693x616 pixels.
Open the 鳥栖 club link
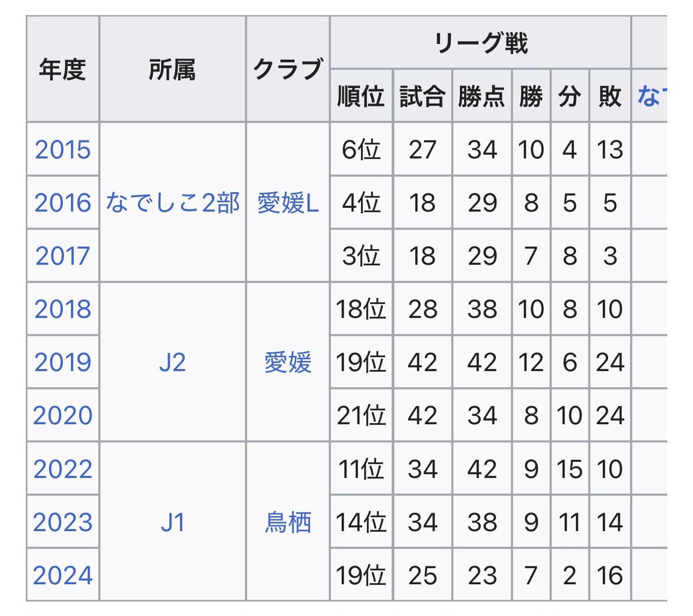coord(288,522)
